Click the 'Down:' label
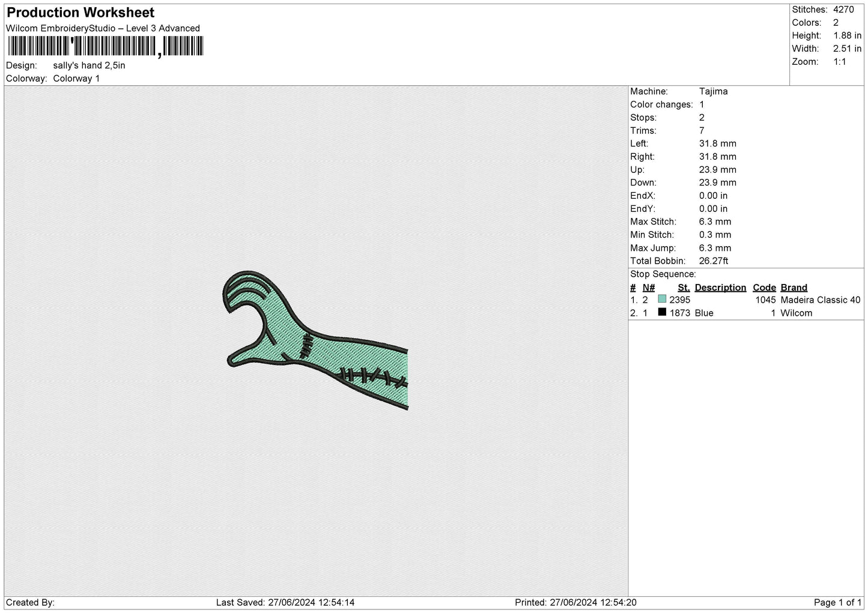 [643, 183]
